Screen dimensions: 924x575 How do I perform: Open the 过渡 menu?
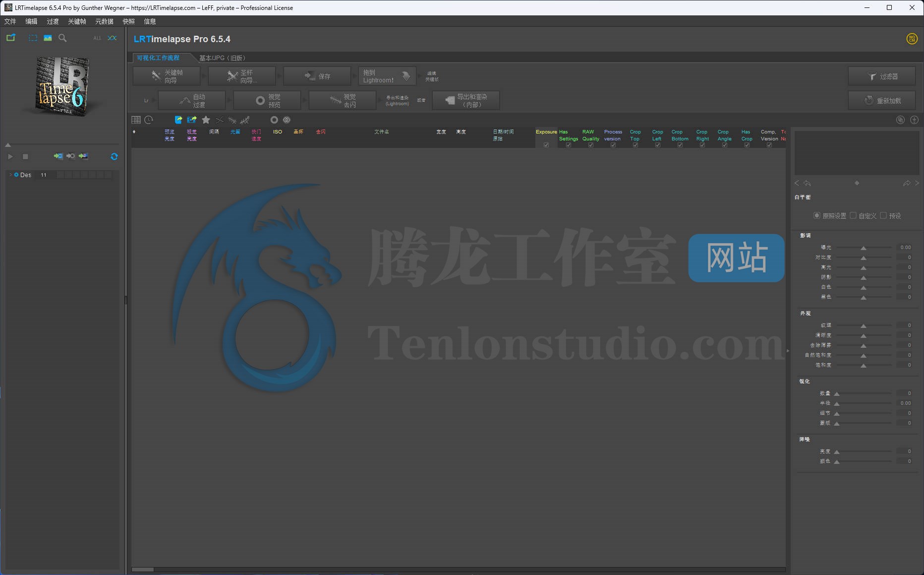(53, 21)
